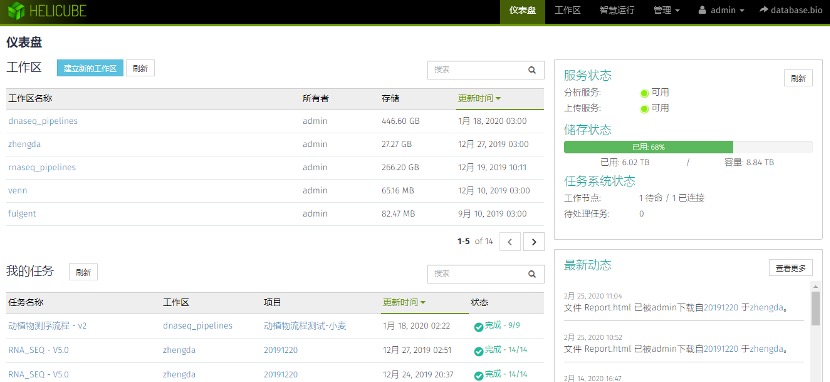Open the 动植物流程测试-小麦 project link
Image resolution: width=830 pixels, height=382 pixels.
click(305, 326)
